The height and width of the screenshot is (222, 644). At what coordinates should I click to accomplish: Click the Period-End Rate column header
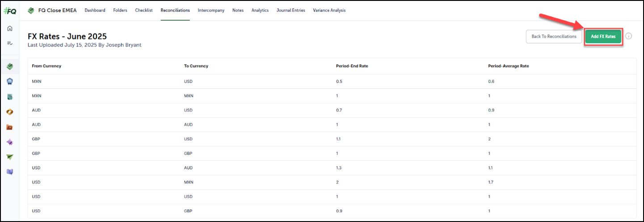click(352, 66)
